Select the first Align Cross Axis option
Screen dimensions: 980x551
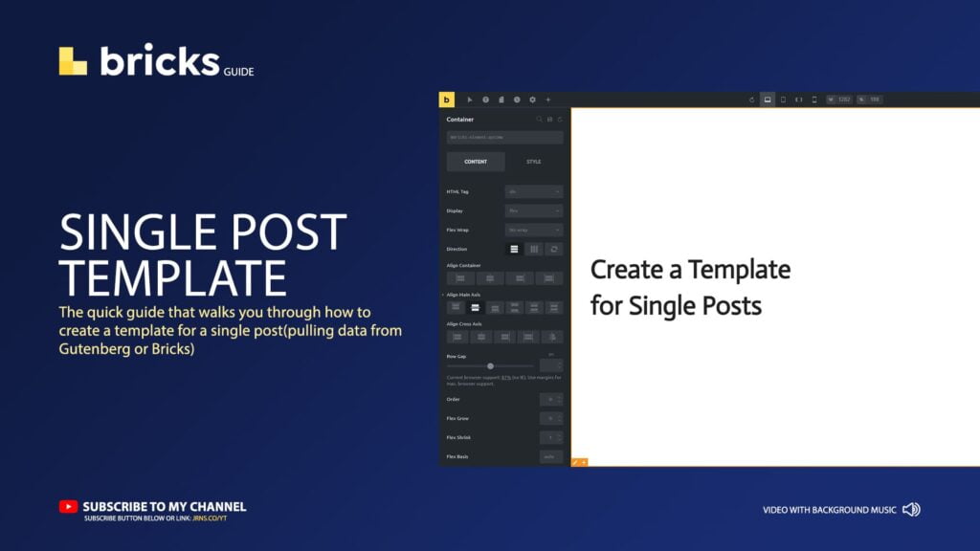point(457,338)
